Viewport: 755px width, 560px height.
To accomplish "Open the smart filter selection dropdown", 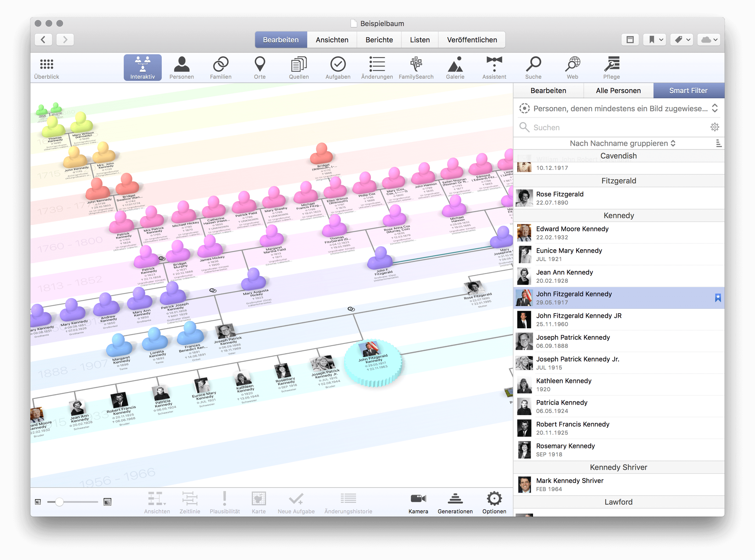I will 619,108.
